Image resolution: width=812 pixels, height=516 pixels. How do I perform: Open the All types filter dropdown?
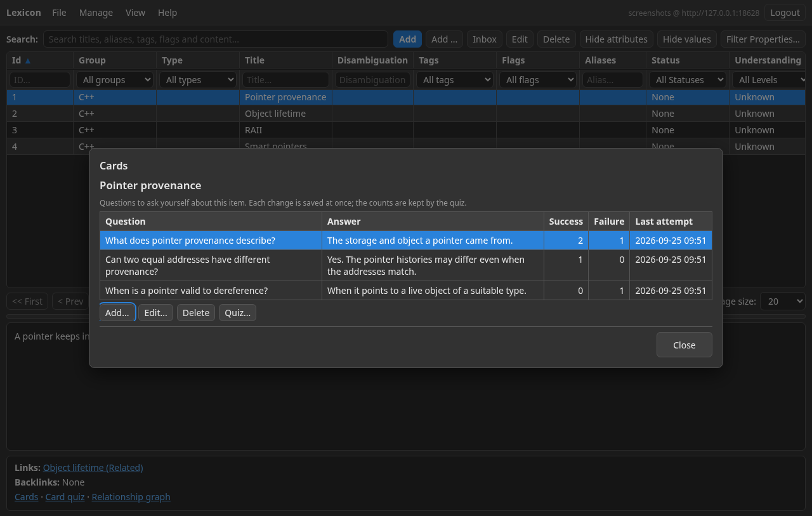click(198, 80)
